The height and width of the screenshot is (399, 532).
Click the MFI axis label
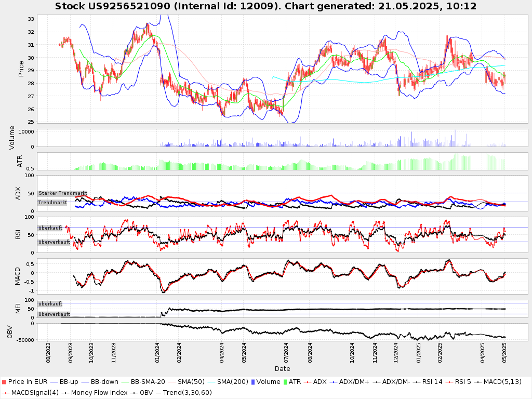tap(18, 309)
